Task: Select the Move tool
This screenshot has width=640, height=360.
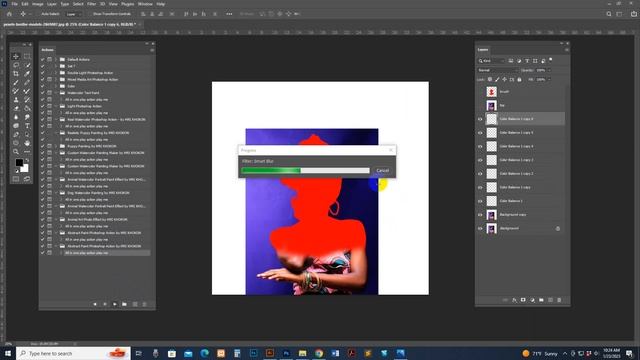Action: click(16, 56)
